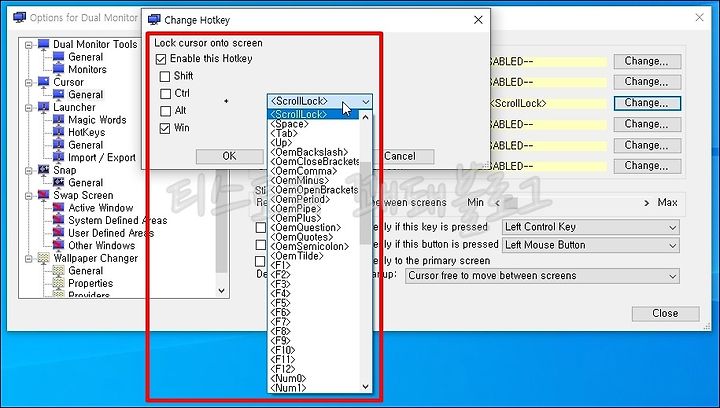Select the Monitors icon in tree

point(59,69)
